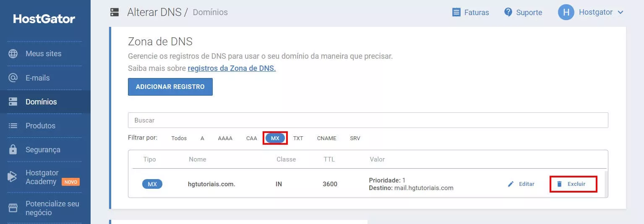Click the TTL value 3600
The width and height of the screenshot is (644, 224).
pyautogui.click(x=330, y=184)
